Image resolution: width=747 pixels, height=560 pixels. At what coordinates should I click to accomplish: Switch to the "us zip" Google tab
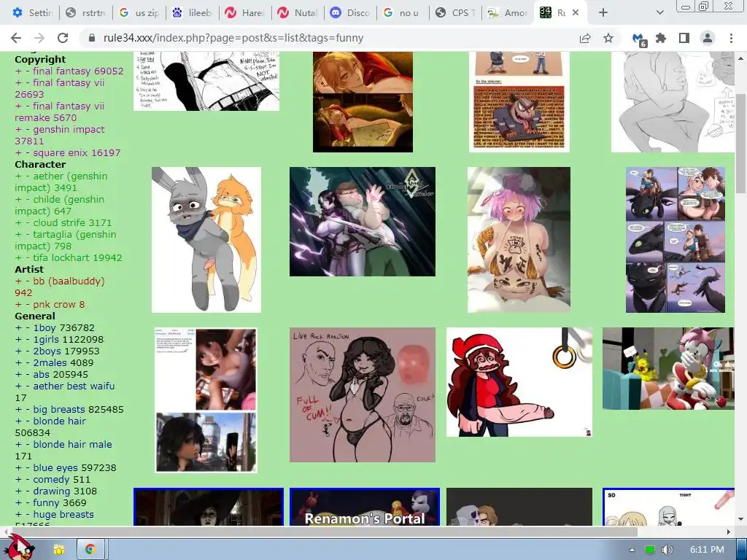click(139, 13)
